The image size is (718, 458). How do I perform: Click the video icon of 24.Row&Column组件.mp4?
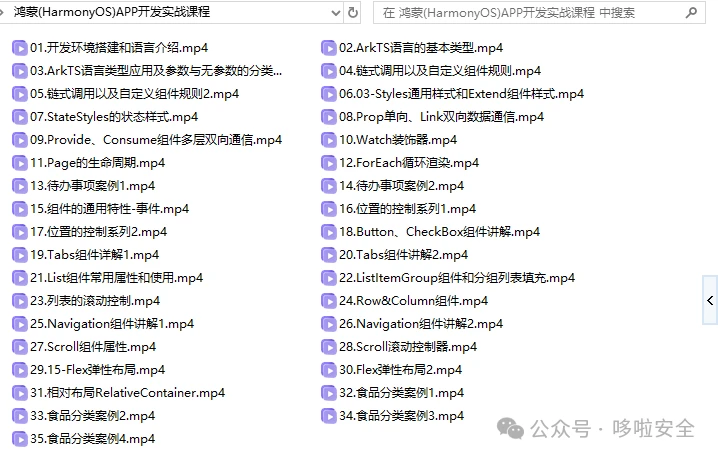point(329,301)
